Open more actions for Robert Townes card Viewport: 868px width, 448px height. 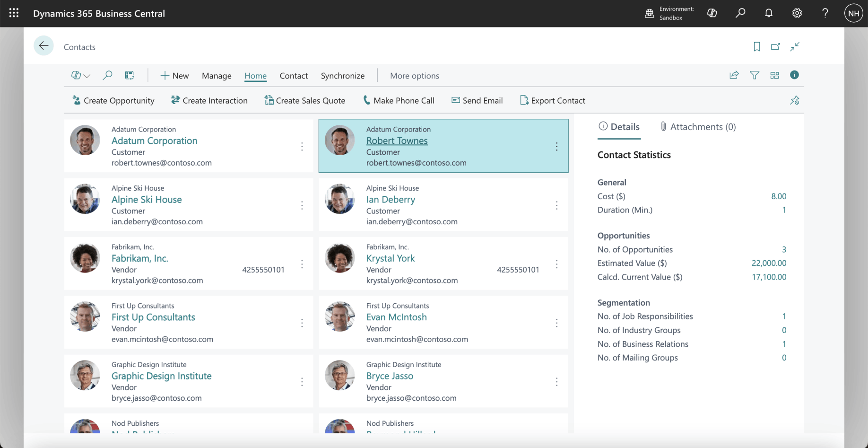tap(557, 147)
